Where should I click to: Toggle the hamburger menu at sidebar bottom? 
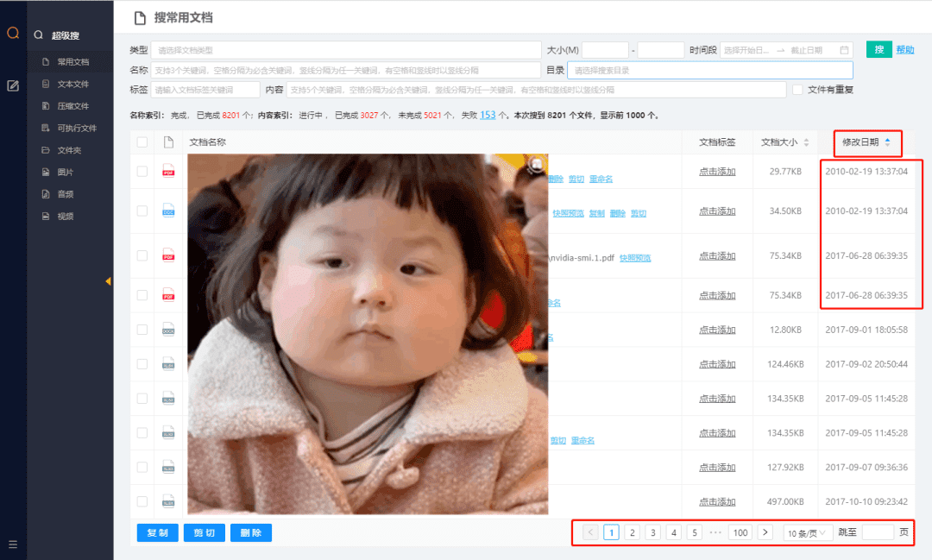(x=12, y=544)
